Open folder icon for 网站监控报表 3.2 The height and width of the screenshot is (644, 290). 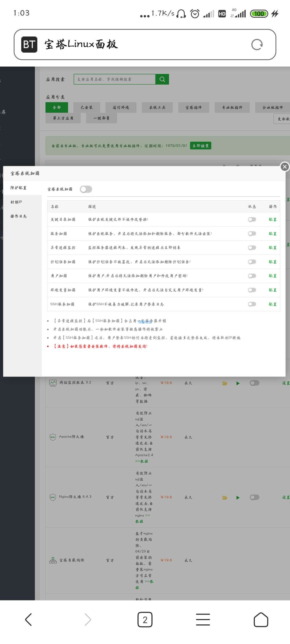tap(225, 383)
